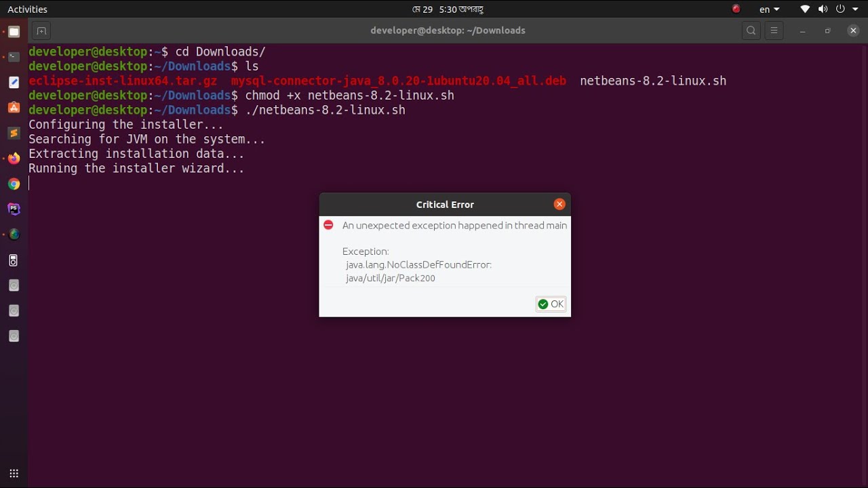Click the terminal window title text
Image resolution: width=868 pixels, height=488 pixels.
448,30
